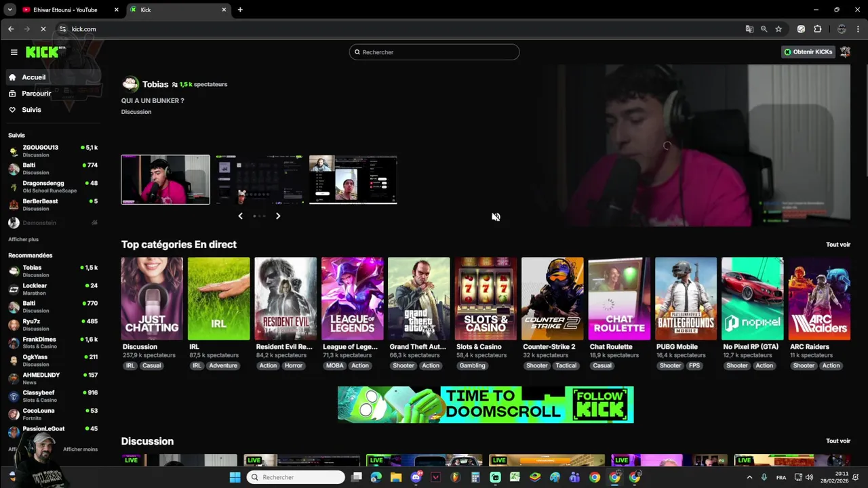Click the Tactical tag under Counter-Strike 2
The image size is (868, 488).
pos(566,365)
